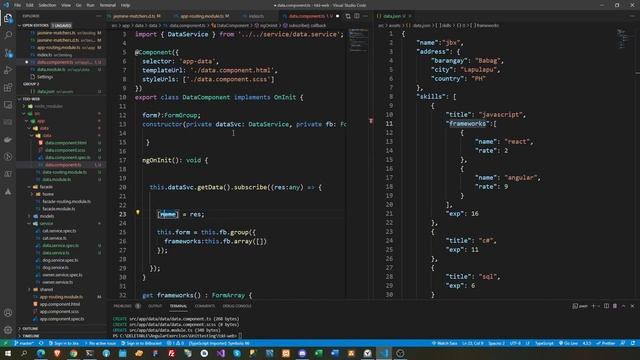
Task: Open the Explorer view in activity bar
Action: (x=8, y=18)
